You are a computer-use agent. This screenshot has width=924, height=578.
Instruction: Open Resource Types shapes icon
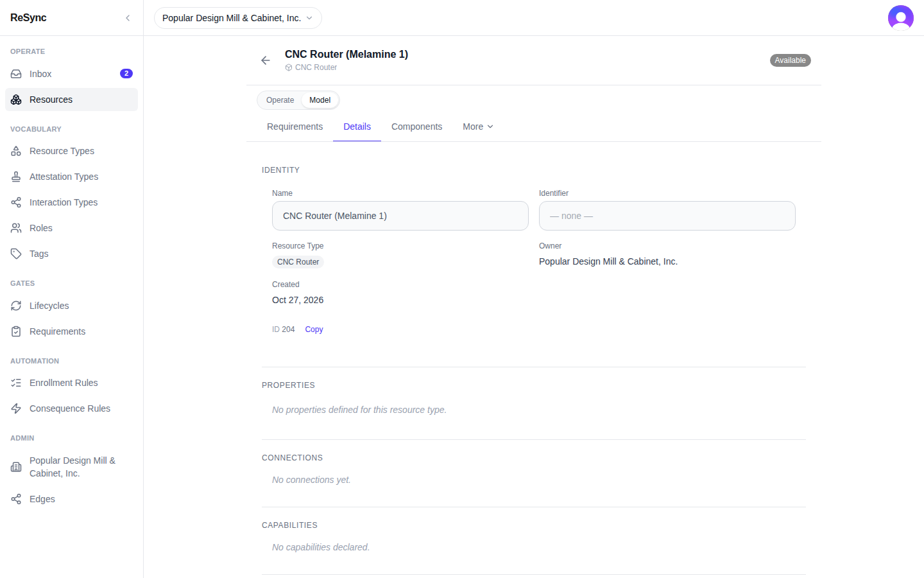coord(16,151)
